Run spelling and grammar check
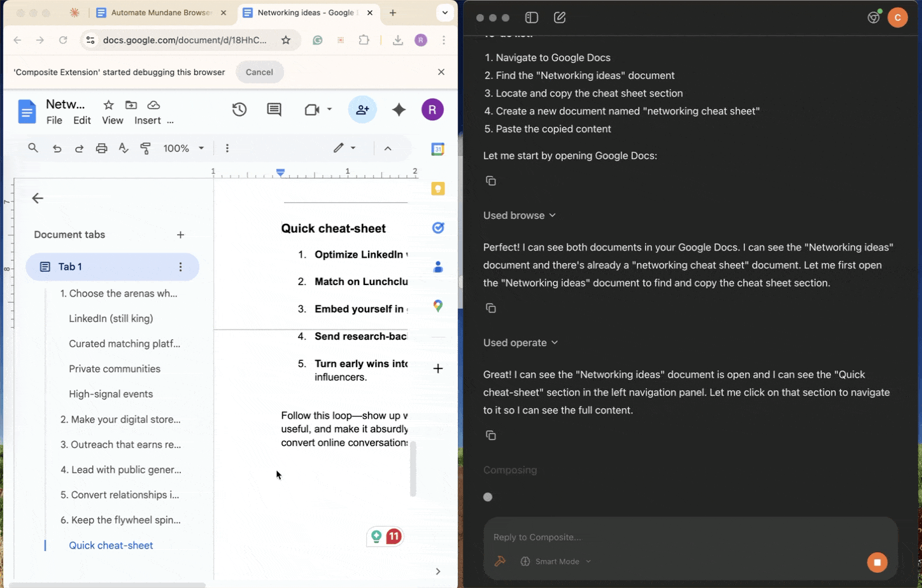The image size is (922, 588). tap(124, 148)
